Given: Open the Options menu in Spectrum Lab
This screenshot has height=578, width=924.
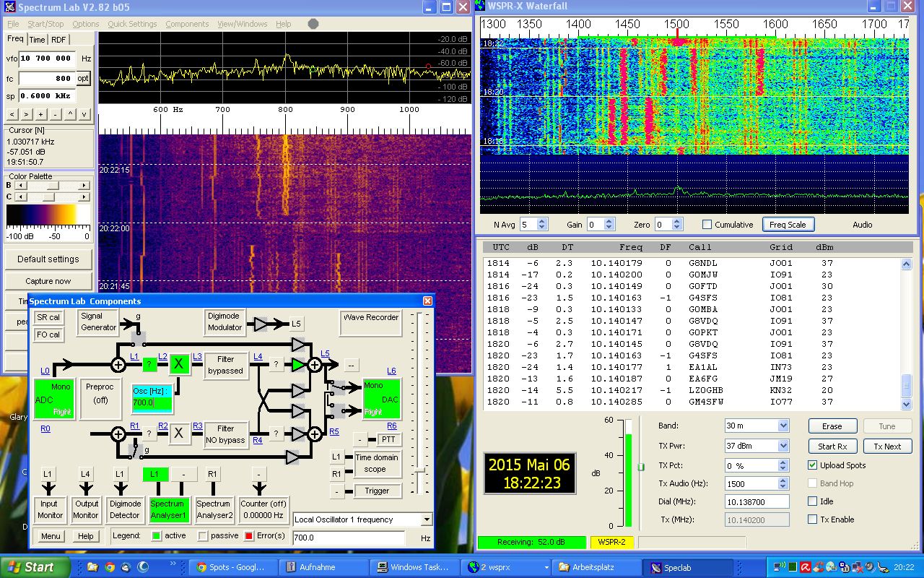Looking at the screenshot, I should click(85, 23).
